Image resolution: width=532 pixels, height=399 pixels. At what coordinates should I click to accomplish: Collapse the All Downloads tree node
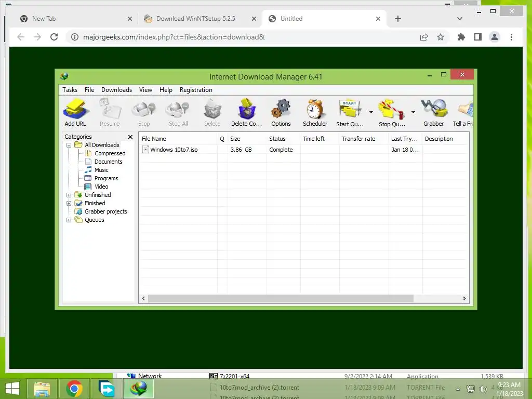(69, 145)
